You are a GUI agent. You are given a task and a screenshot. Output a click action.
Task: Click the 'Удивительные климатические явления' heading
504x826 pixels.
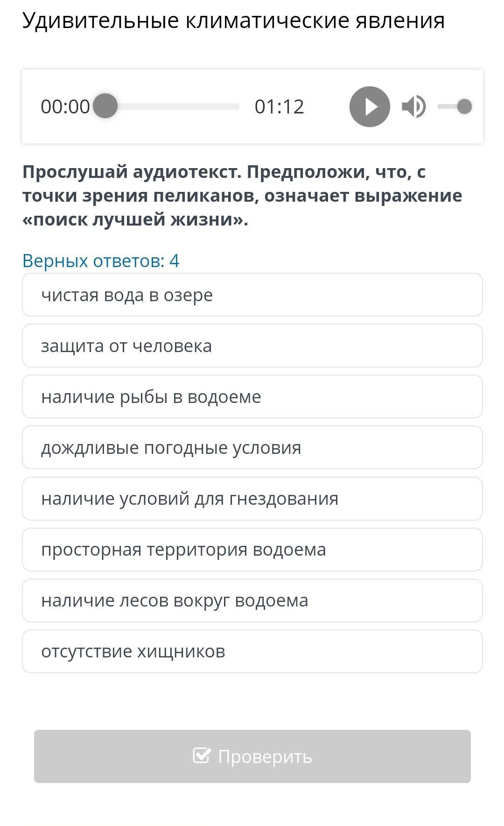(x=233, y=21)
